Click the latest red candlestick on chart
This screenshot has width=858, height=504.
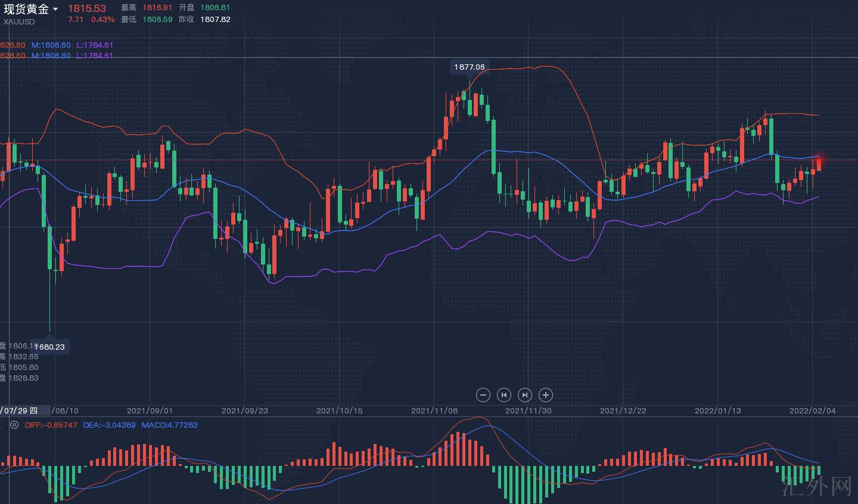819,164
